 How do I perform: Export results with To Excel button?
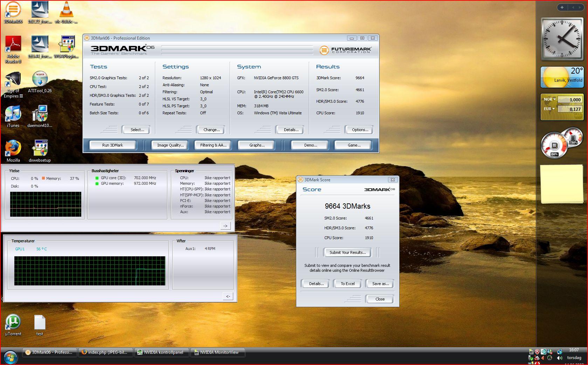coord(347,284)
